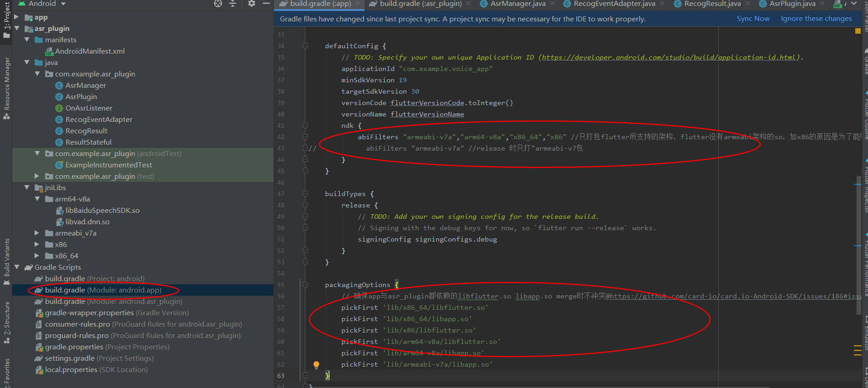Open the Build Variants side panel

(x=6, y=262)
